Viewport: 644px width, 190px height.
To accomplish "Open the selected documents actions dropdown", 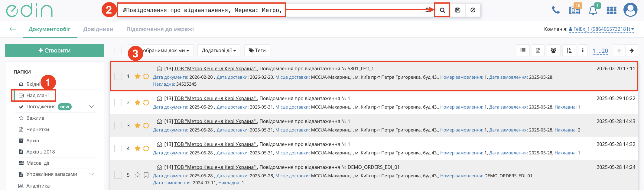I will click(x=161, y=50).
